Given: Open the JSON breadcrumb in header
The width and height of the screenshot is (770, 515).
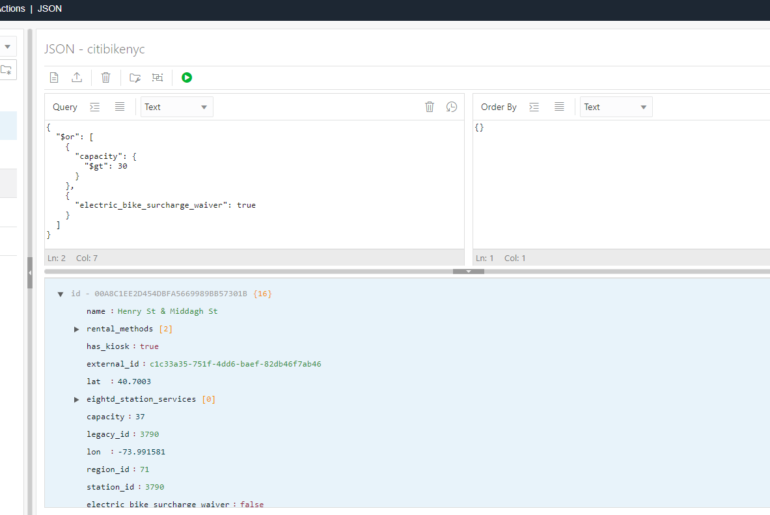Looking at the screenshot, I should (x=50, y=9).
